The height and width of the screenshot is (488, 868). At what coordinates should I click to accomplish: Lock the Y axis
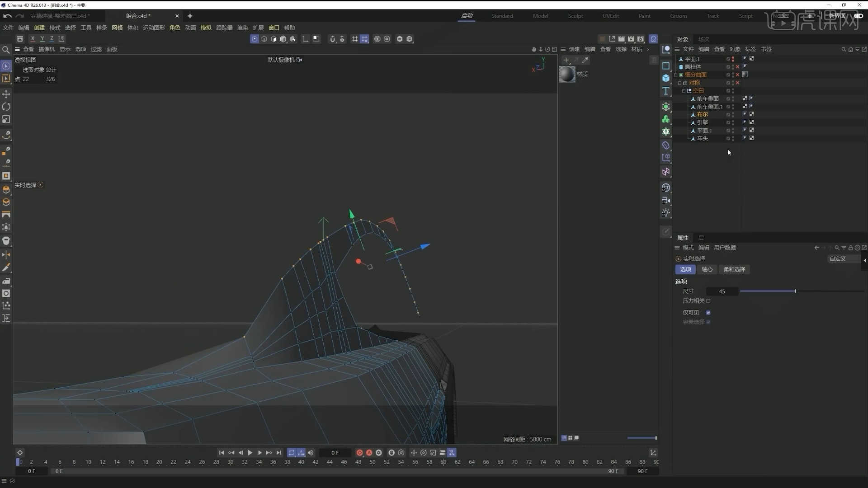42,39
